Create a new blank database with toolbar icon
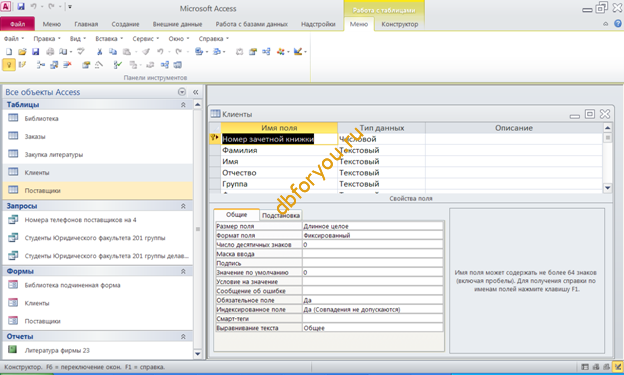The width and height of the screenshot is (624, 375). [x=9, y=52]
